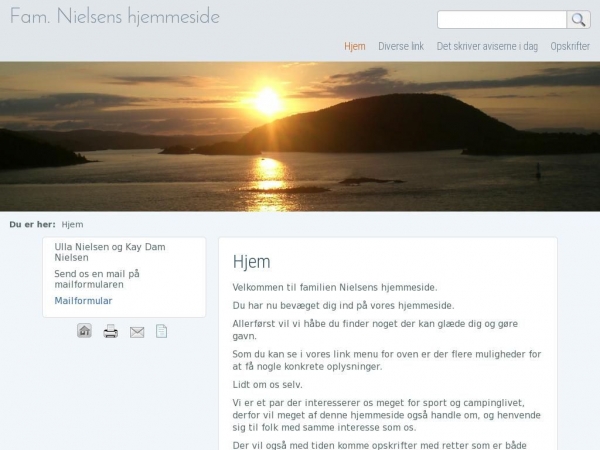Click the home icon below sidebar

(x=84, y=331)
